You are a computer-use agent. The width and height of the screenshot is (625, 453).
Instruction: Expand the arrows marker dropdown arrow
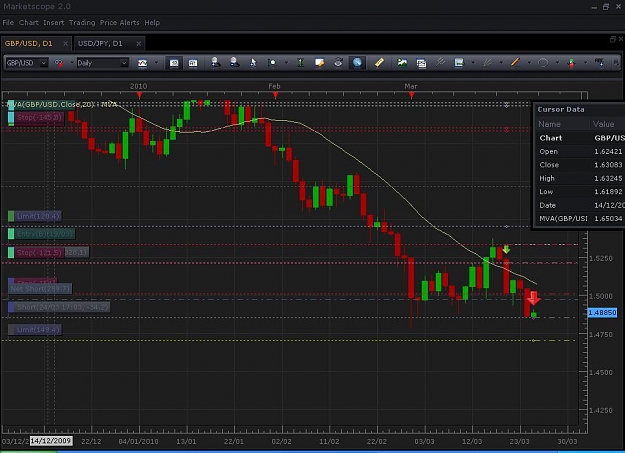tap(585, 63)
